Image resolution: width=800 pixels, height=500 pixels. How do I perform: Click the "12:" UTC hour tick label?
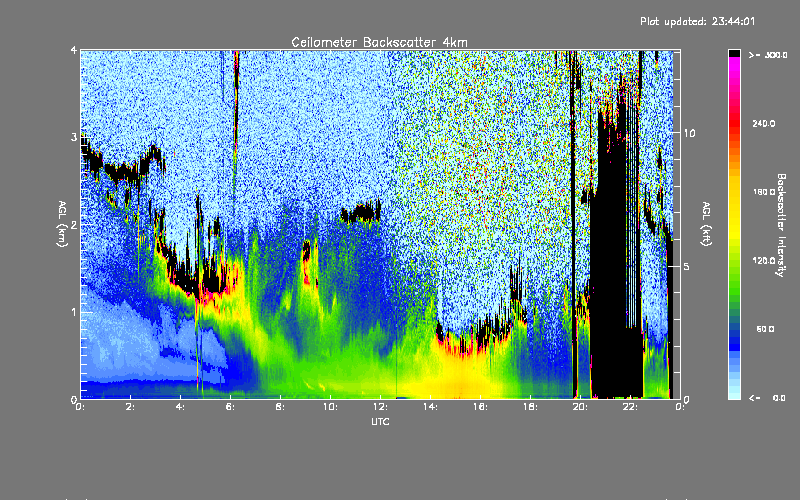tap(380, 407)
